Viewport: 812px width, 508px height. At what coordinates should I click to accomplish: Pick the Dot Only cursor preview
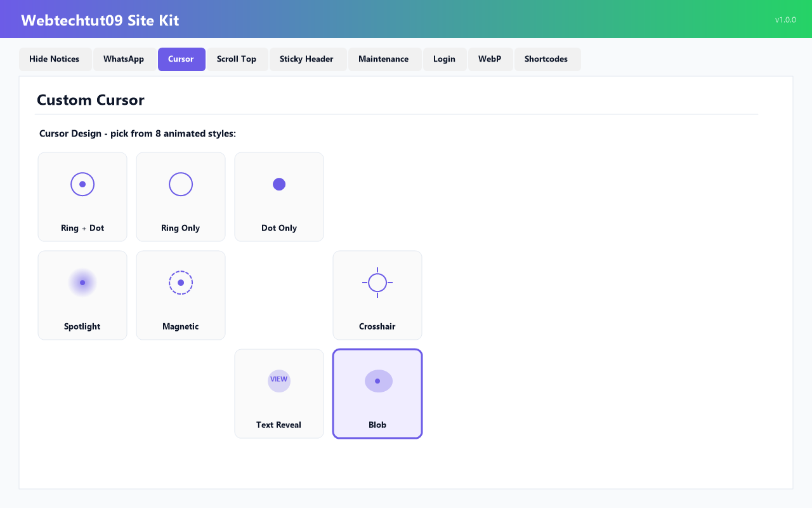[279, 184]
